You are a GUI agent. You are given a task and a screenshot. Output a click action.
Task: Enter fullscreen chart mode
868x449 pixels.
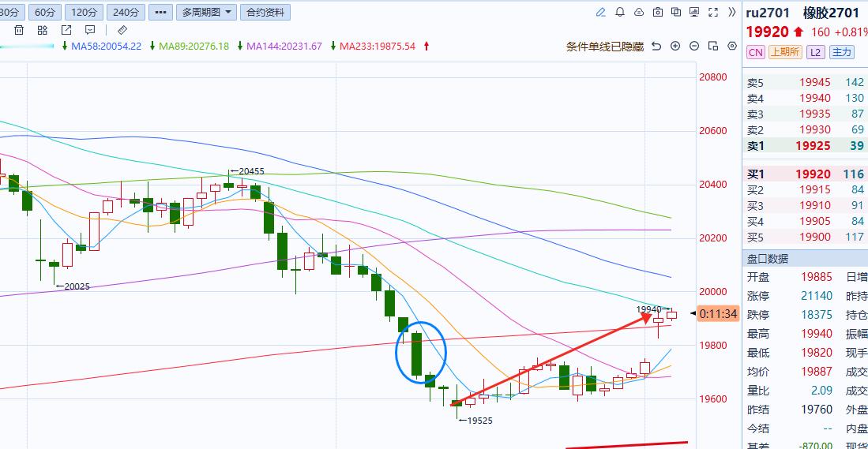[713, 12]
